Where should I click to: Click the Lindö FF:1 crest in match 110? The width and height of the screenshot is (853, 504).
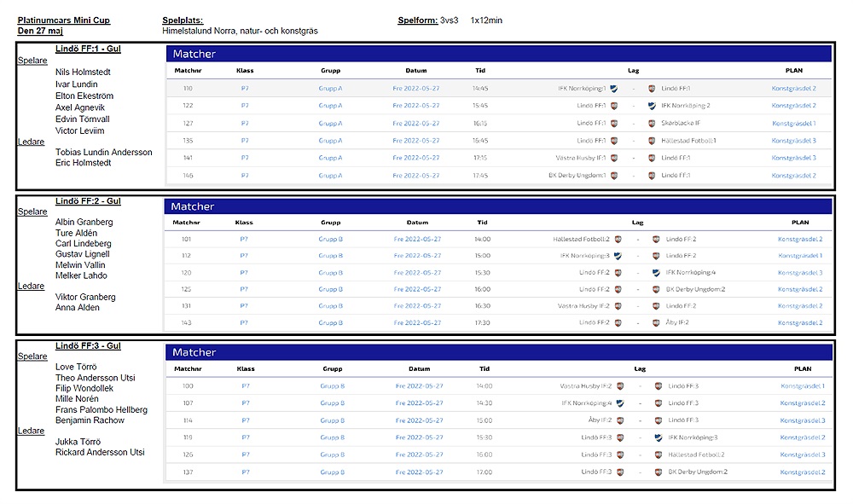click(x=652, y=89)
